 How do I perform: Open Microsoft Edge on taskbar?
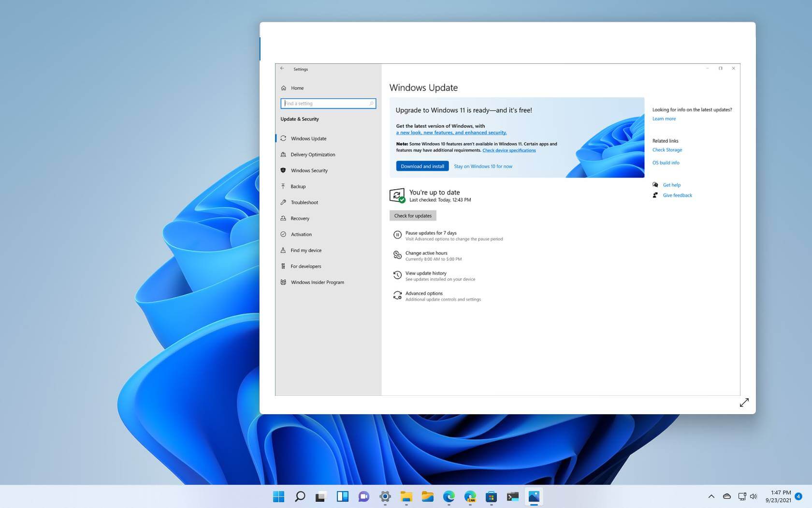click(449, 496)
